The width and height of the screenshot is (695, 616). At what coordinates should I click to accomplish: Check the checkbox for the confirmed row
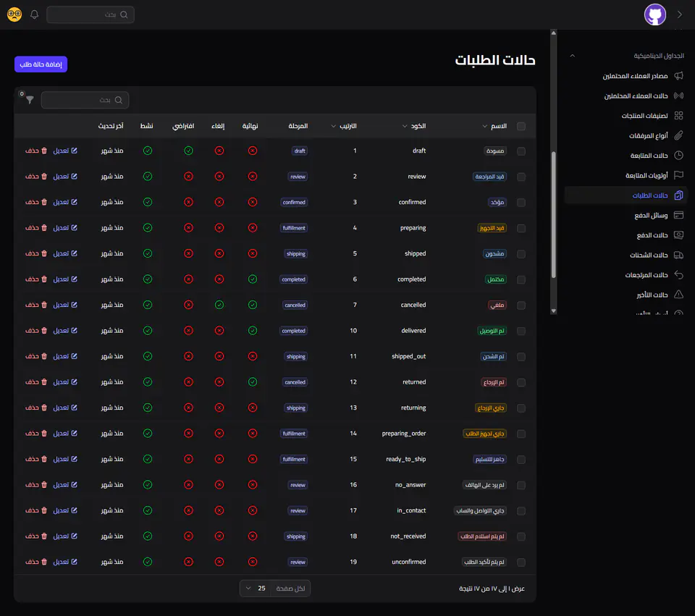(x=521, y=203)
